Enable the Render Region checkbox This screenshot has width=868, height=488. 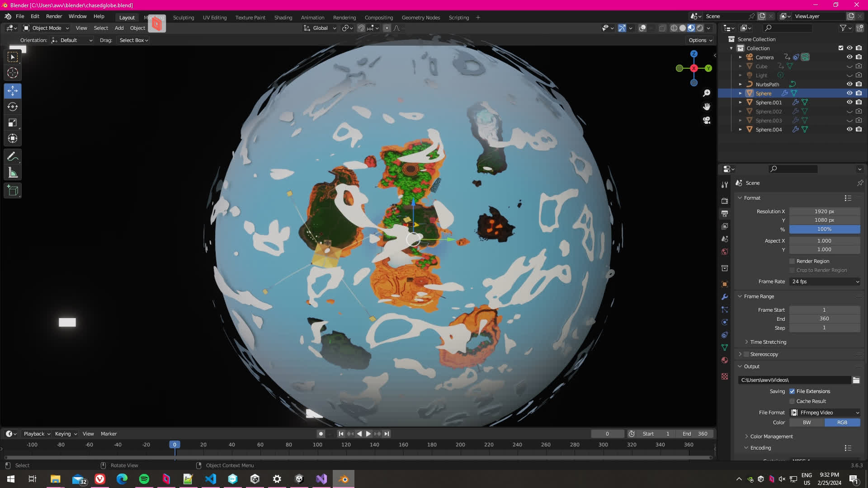click(792, 261)
